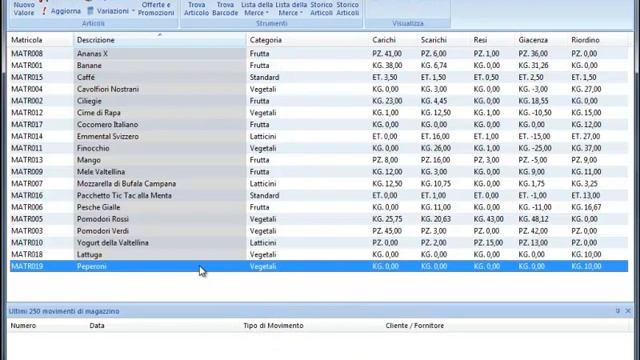Image resolution: width=640 pixels, height=360 pixels.
Task: Click the highlighted Peperoni row
Action: [319, 267]
